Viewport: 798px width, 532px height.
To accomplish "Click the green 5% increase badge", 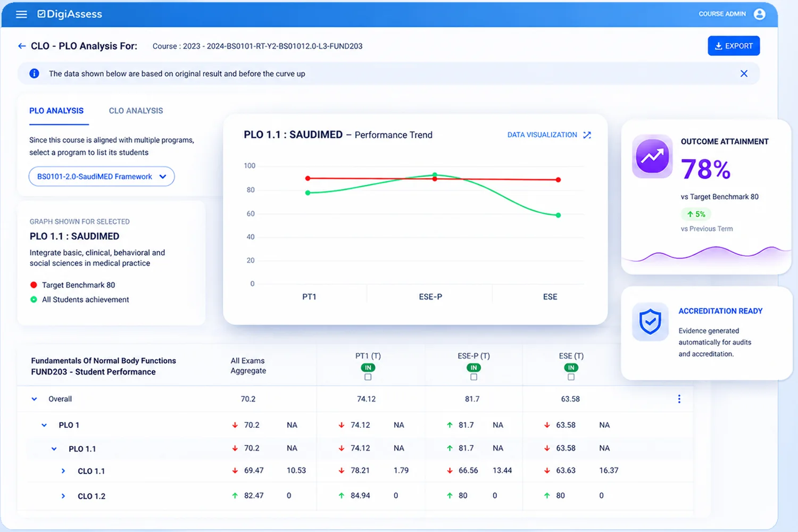I will 696,214.
